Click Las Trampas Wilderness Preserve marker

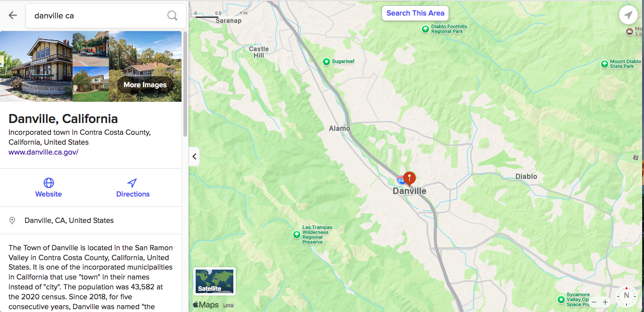[x=297, y=234]
